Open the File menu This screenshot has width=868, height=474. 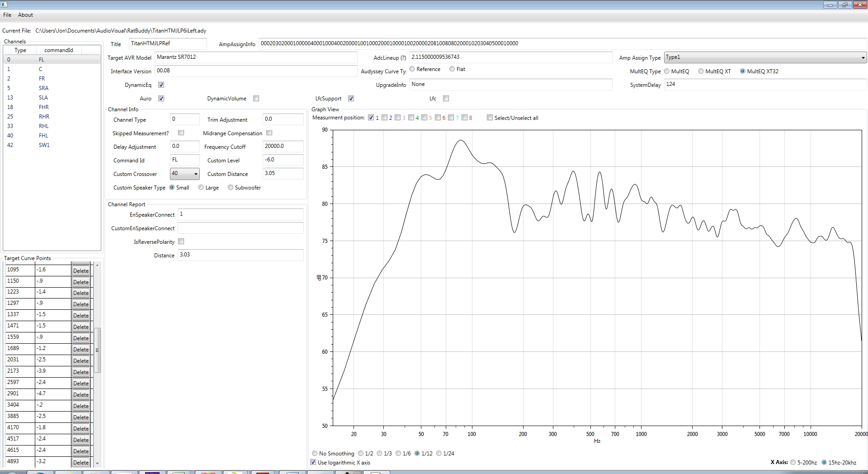[7, 15]
